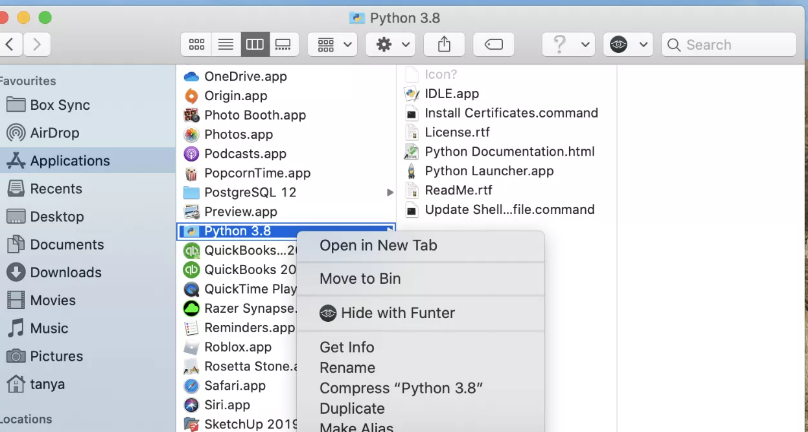The height and width of the screenshot is (432, 808).
Task: Switch to column view
Action: coord(255,45)
